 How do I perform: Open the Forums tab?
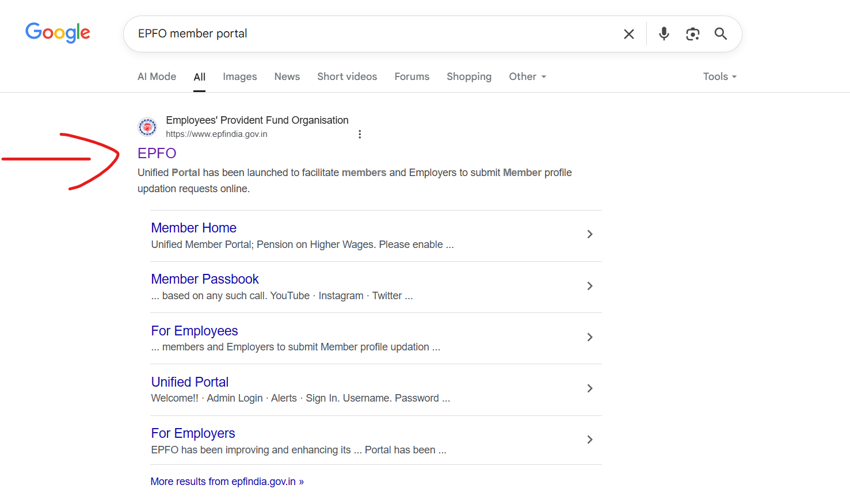point(412,77)
